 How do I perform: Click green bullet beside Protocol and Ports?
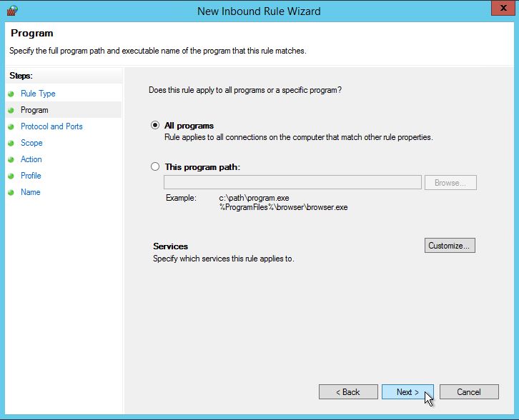(x=11, y=127)
